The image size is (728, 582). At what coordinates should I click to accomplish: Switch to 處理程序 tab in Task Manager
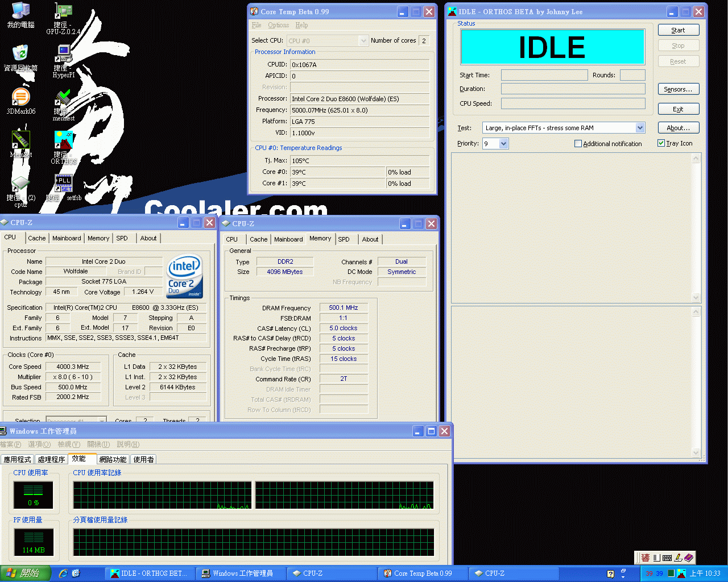[51, 459]
